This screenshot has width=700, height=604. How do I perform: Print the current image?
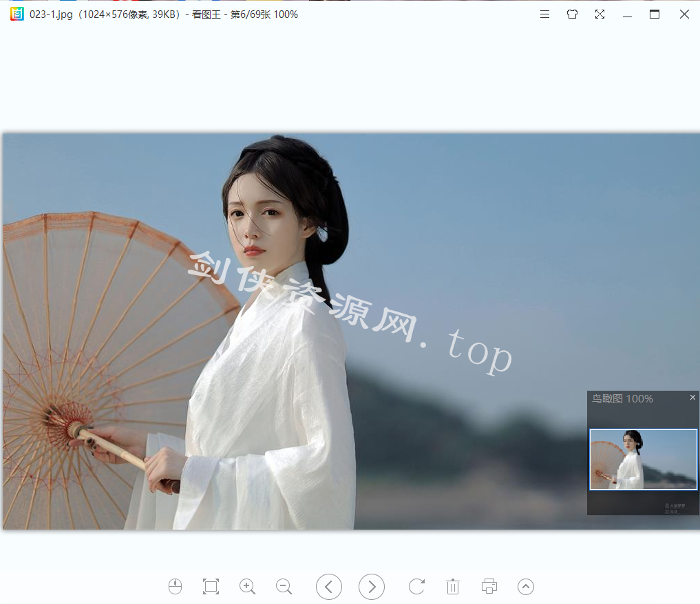pyautogui.click(x=489, y=587)
